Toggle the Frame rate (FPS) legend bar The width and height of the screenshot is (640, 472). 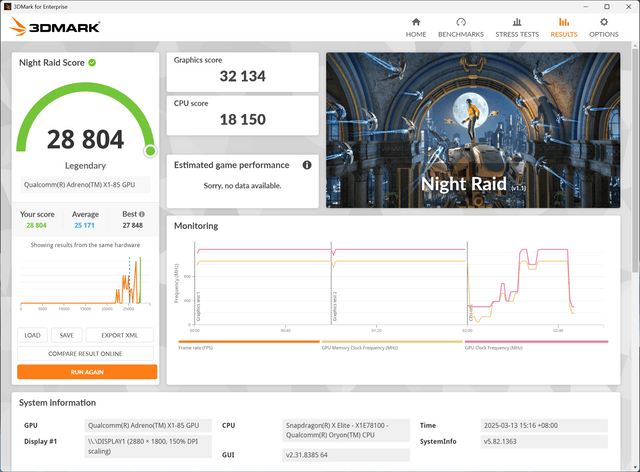click(249, 342)
